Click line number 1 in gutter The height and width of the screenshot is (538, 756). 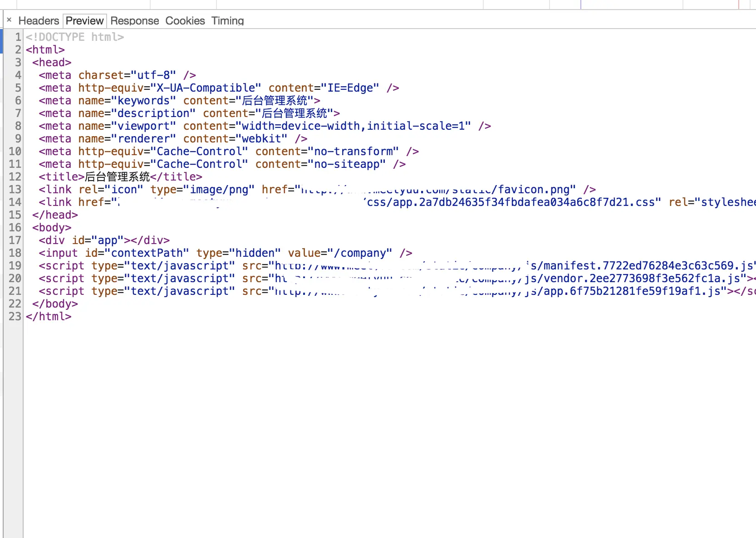[x=18, y=37]
